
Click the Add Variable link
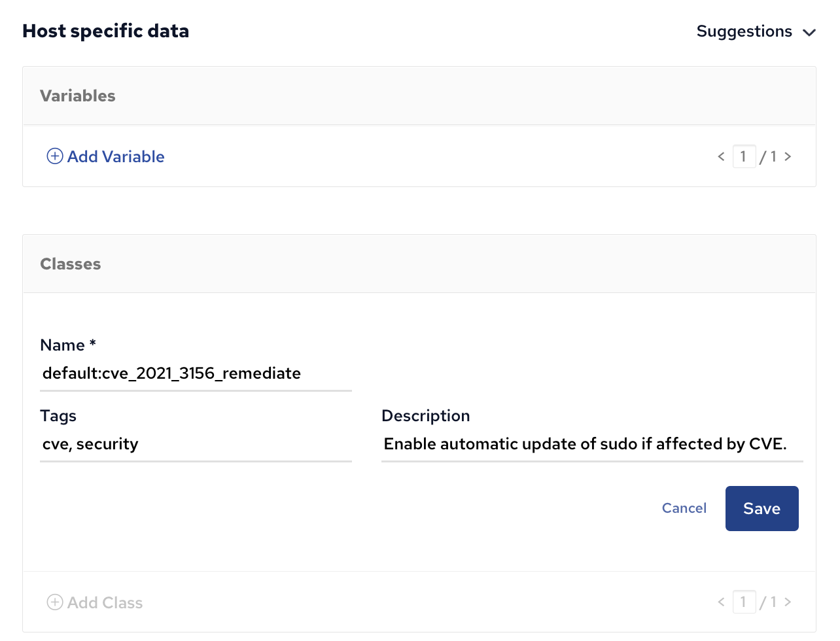pyautogui.click(x=105, y=156)
